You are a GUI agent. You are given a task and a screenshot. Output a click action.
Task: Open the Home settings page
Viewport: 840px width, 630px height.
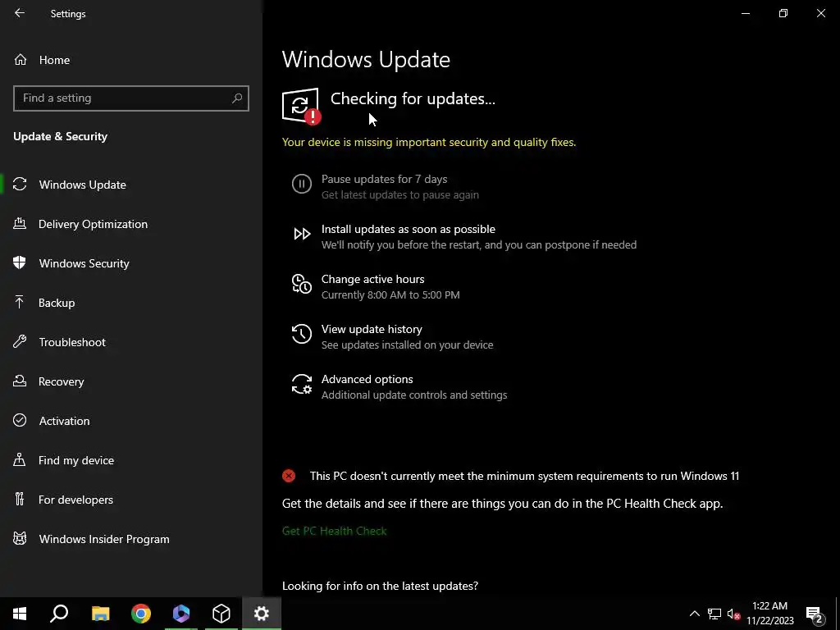54,60
